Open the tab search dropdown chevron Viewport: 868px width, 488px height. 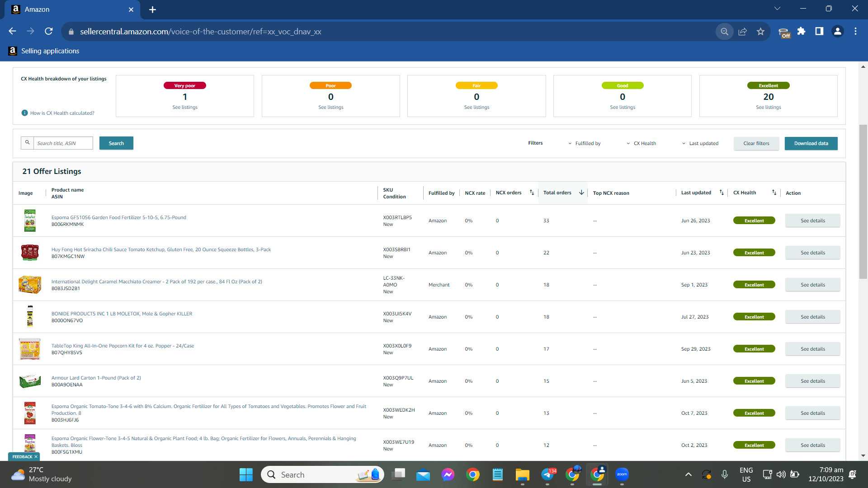tap(777, 9)
